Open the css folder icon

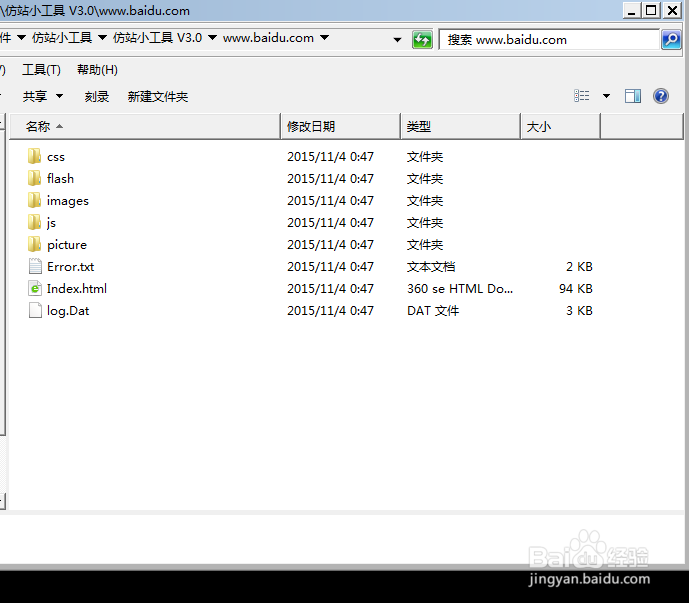(34, 156)
